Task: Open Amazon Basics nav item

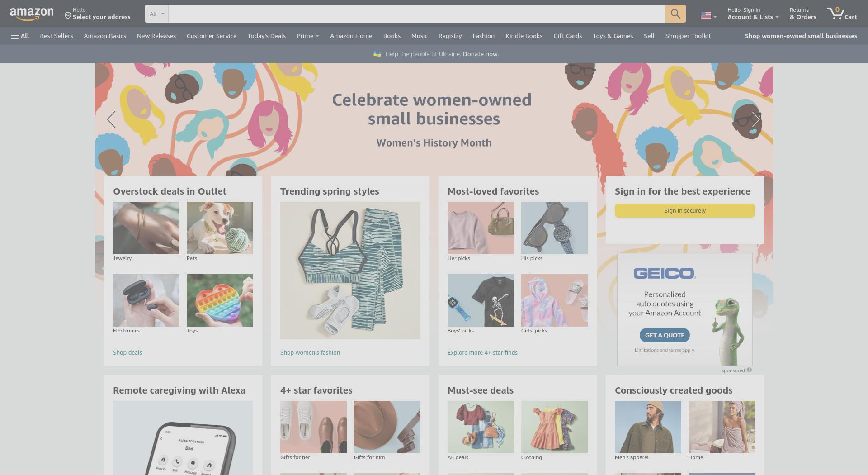Action: [x=105, y=36]
